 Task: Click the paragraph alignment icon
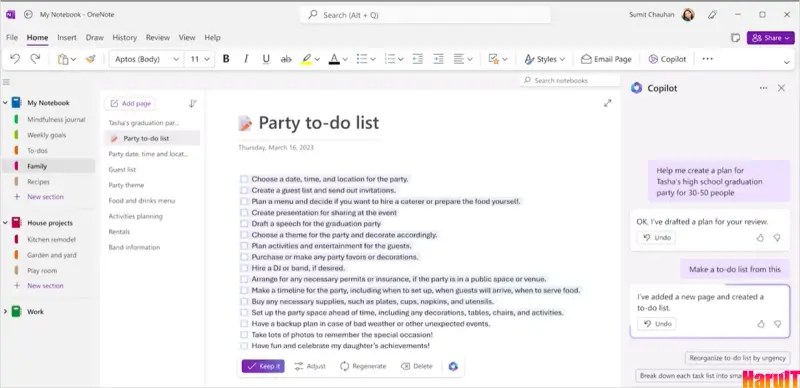(459, 59)
